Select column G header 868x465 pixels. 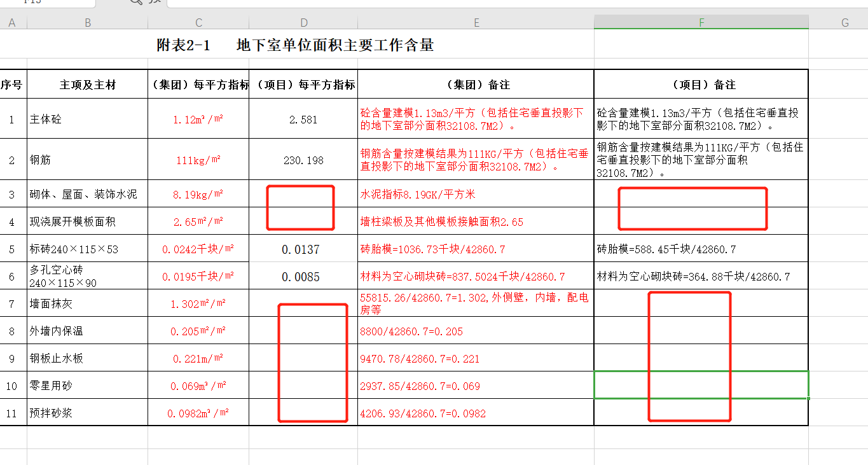tap(844, 23)
